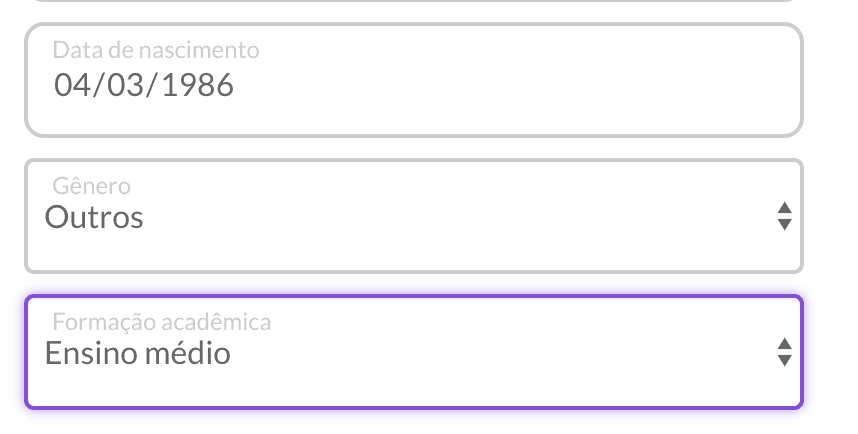
Task: Click the arrows icon in Formação acadêmica
Action: point(785,352)
